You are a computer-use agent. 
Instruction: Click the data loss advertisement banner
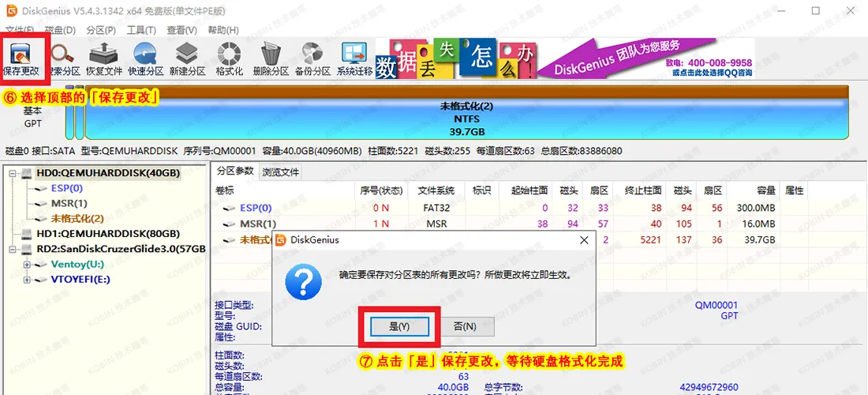pos(456,58)
